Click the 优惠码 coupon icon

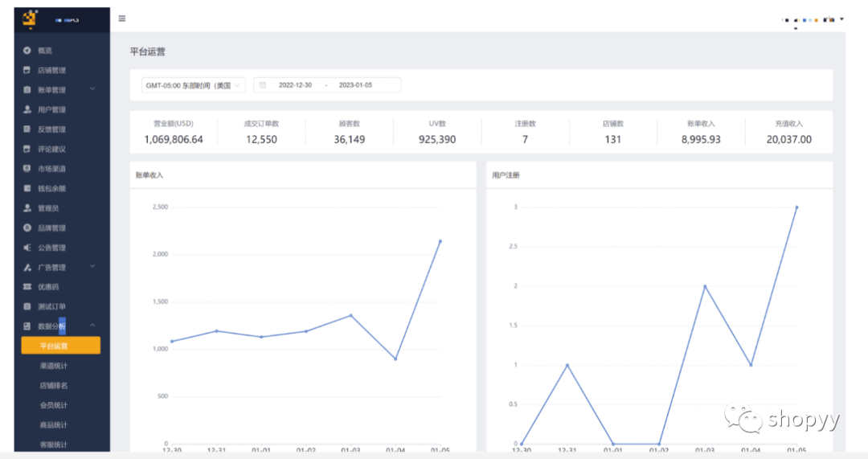(27, 287)
